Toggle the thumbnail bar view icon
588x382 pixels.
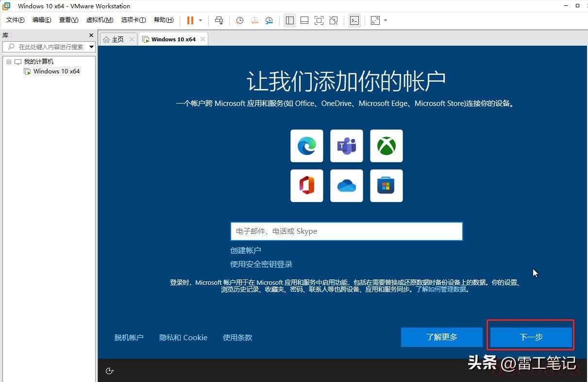tap(304, 20)
